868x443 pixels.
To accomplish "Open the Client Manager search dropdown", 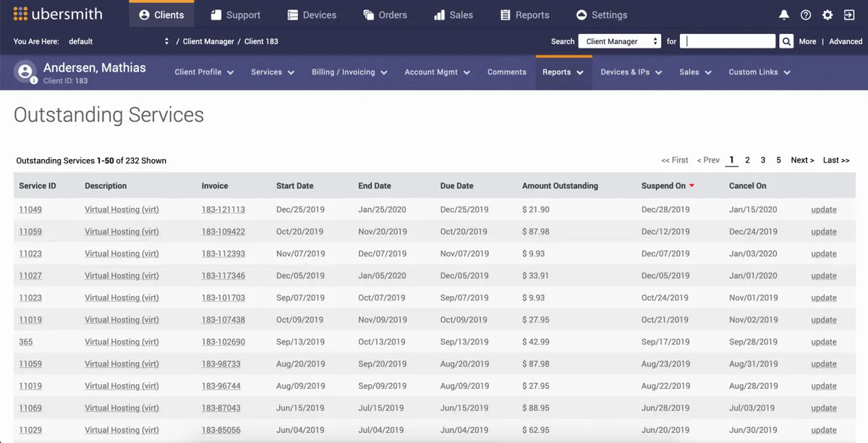I will 619,41.
